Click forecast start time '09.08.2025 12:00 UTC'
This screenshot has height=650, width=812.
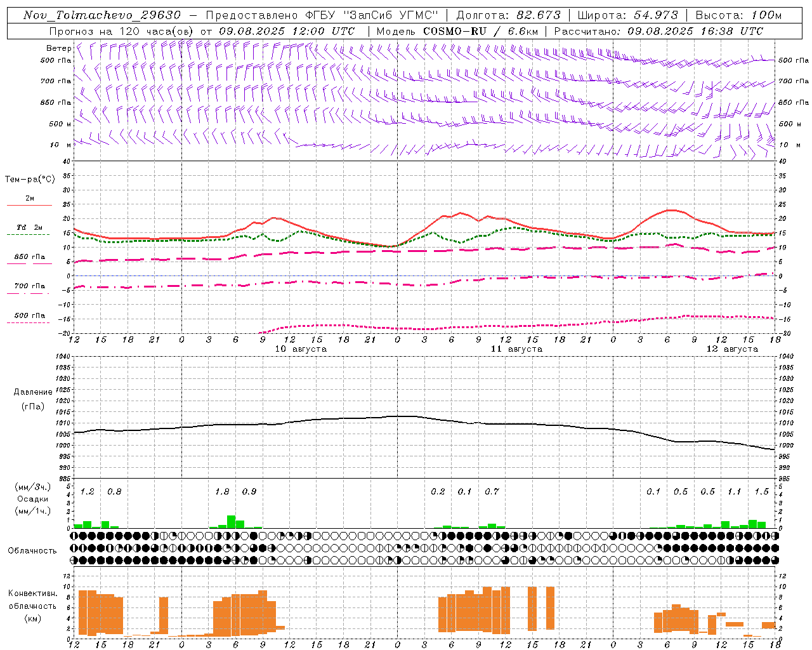click(287, 31)
